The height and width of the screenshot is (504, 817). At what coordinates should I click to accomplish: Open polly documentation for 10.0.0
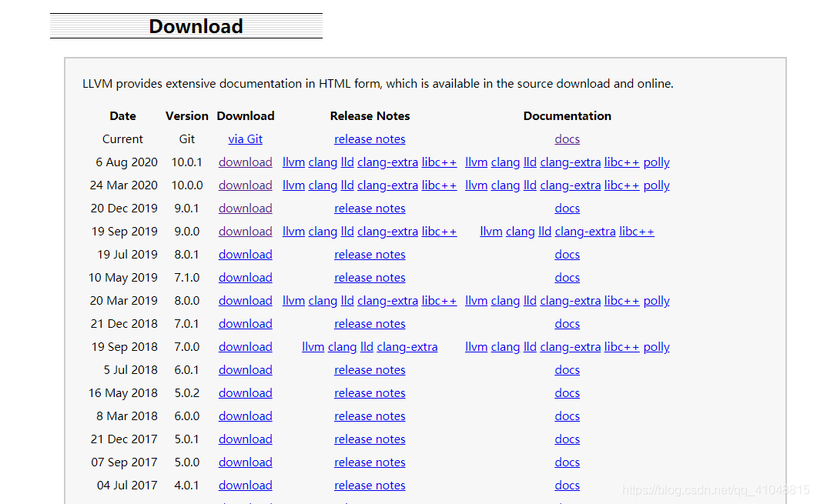click(657, 185)
